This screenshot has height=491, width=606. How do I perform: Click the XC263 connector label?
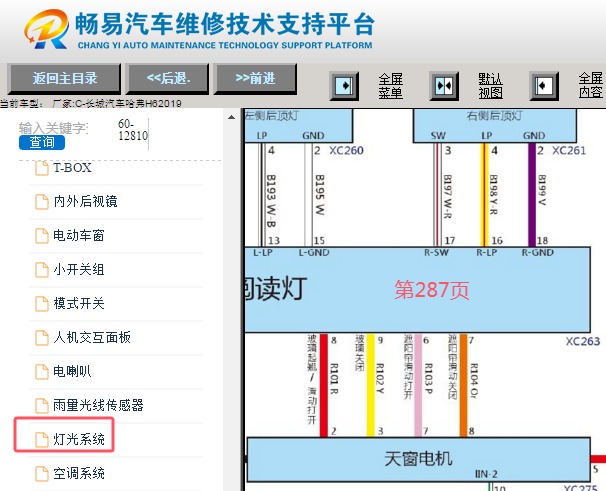coord(583,341)
